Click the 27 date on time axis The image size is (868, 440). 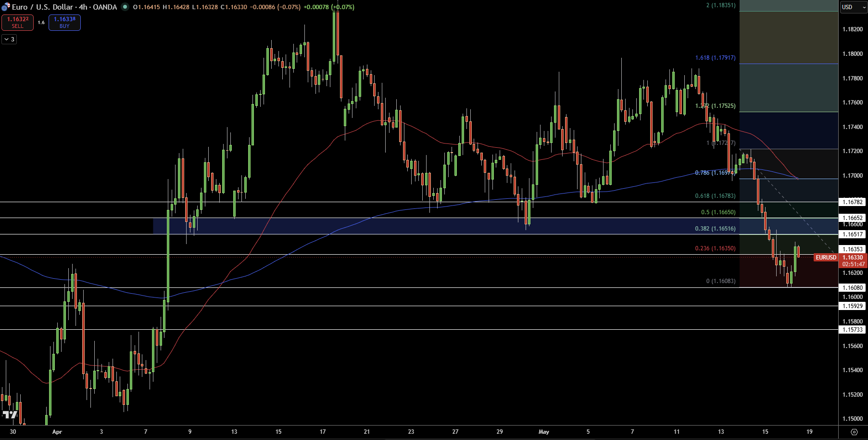coord(455,432)
